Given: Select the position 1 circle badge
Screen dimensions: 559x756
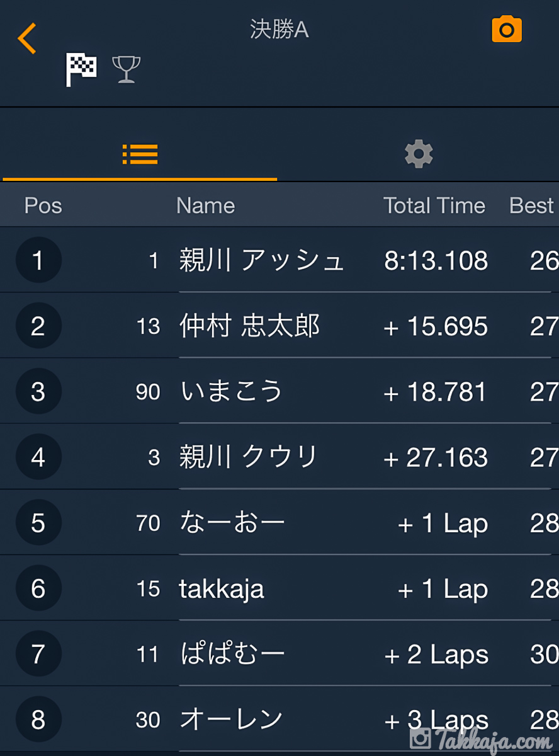Looking at the screenshot, I should tap(38, 260).
